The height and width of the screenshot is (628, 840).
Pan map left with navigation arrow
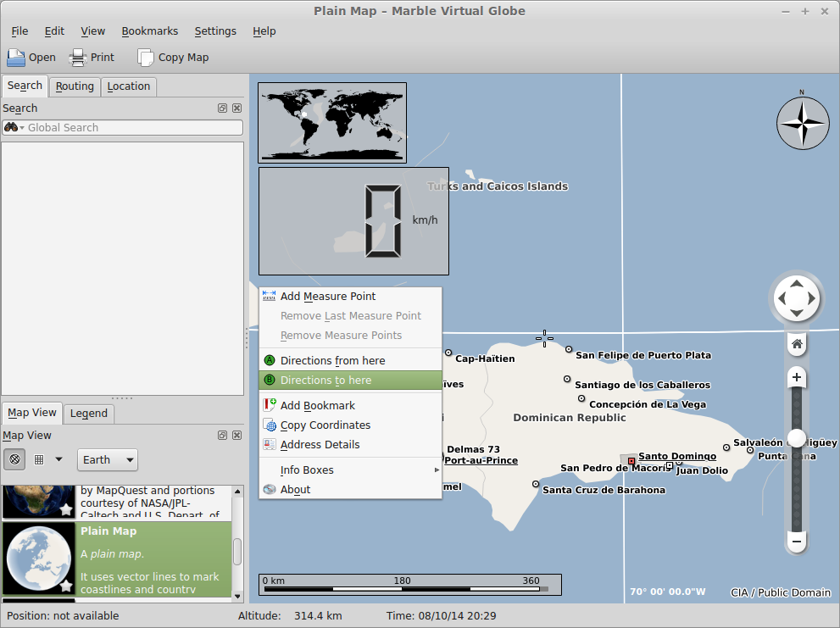click(782, 298)
